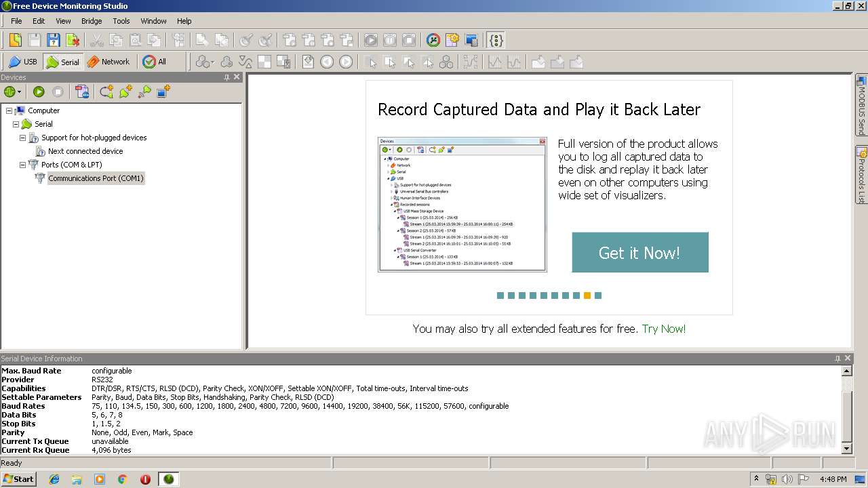Open the Protocols List side tab
Viewport: 868px width, 488px height.
click(x=862, y=175)
